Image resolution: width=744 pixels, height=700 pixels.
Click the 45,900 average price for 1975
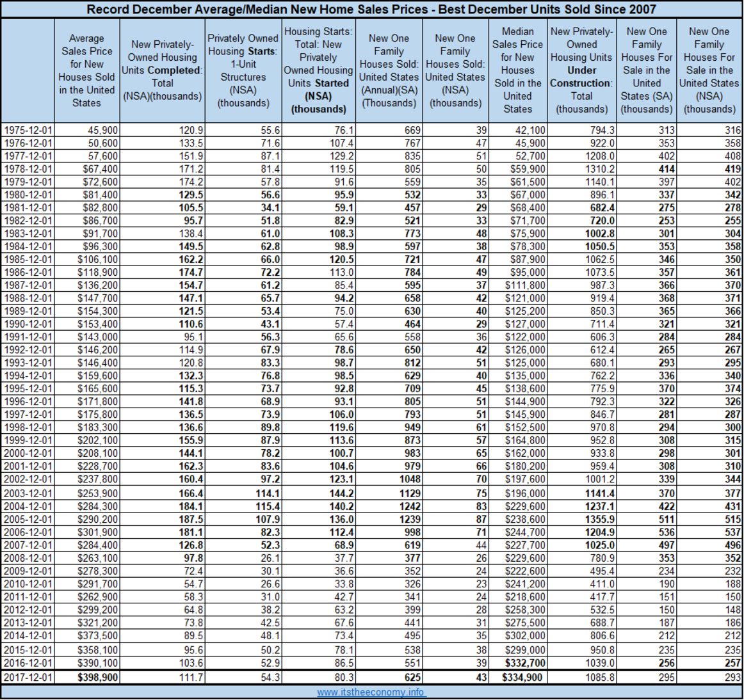tap(87, 130)
